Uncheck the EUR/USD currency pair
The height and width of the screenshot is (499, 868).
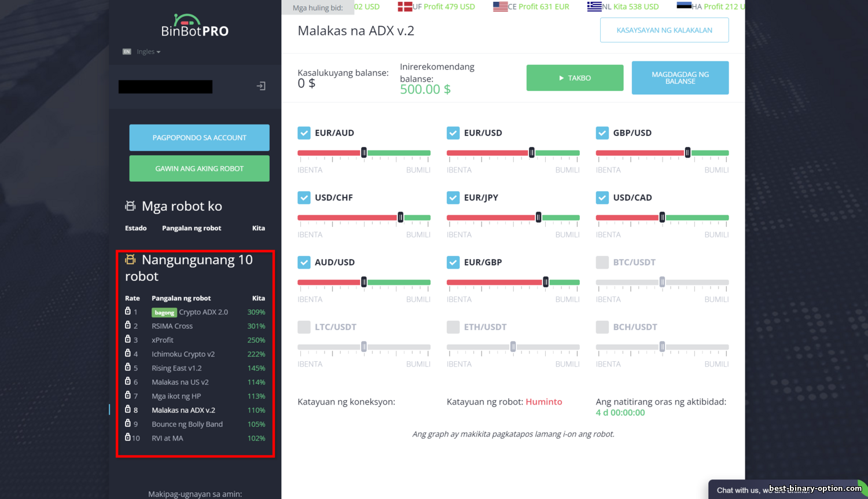(453, 133)
